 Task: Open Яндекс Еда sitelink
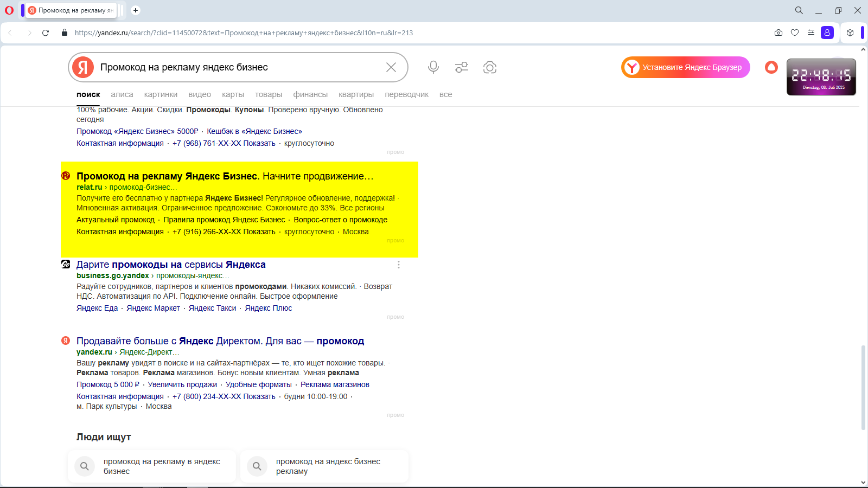tap(97, 308)
